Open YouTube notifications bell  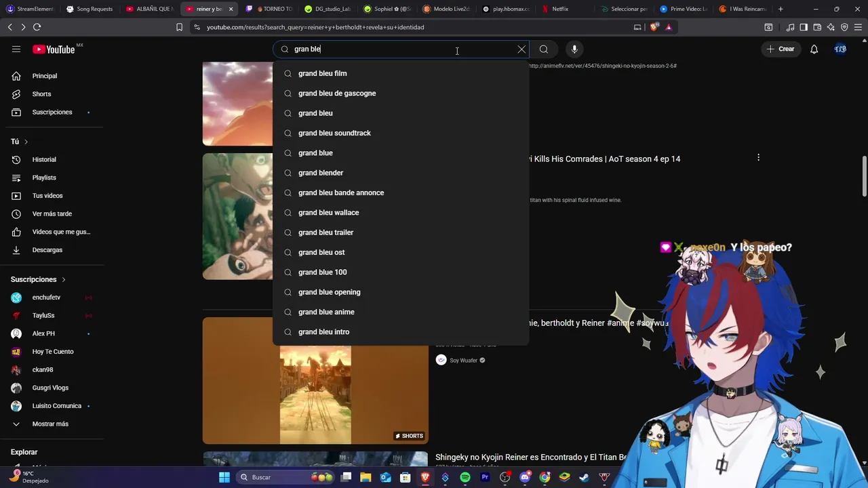(x=814, y=49)
